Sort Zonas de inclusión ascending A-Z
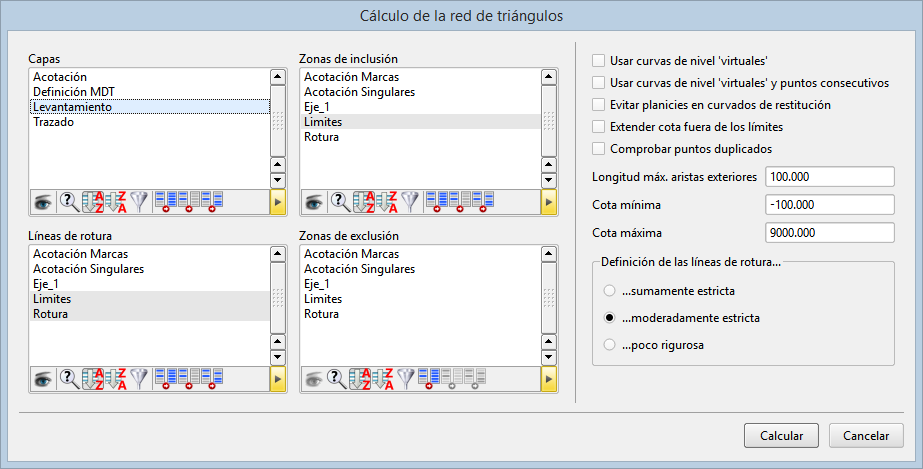Image resolution: width=923 pixels, height=469 pixels. (364, 202)
